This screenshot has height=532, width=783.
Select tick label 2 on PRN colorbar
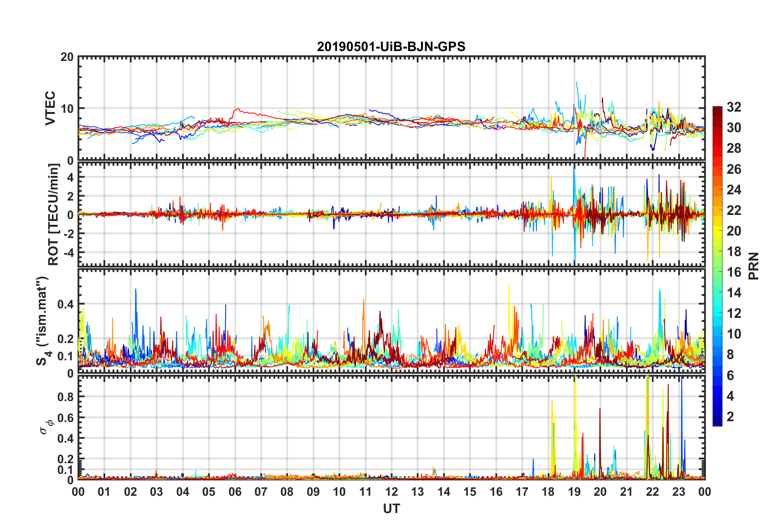coord(730,417)
